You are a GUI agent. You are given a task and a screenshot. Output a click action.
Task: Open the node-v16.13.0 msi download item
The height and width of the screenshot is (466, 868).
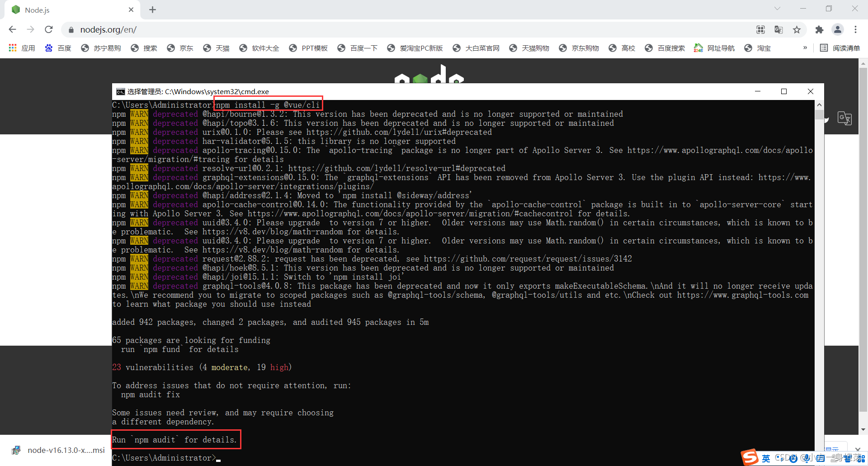[x=59, y=450]
